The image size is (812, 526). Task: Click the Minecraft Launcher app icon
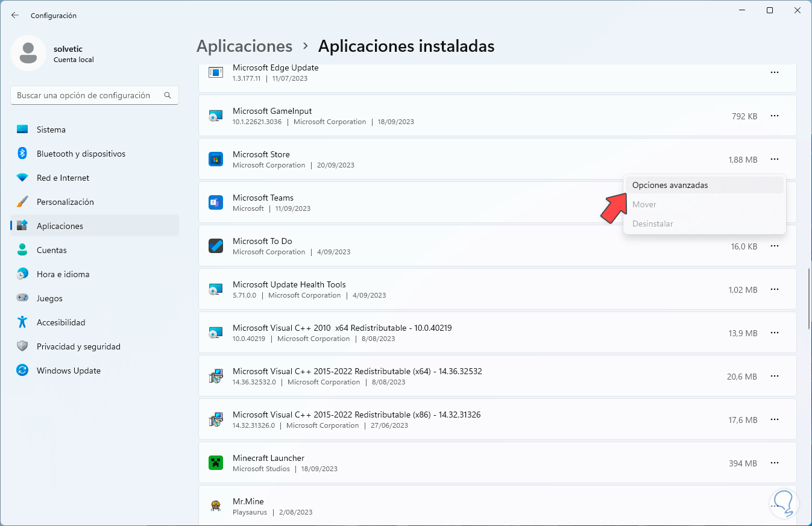coord(216,463)
